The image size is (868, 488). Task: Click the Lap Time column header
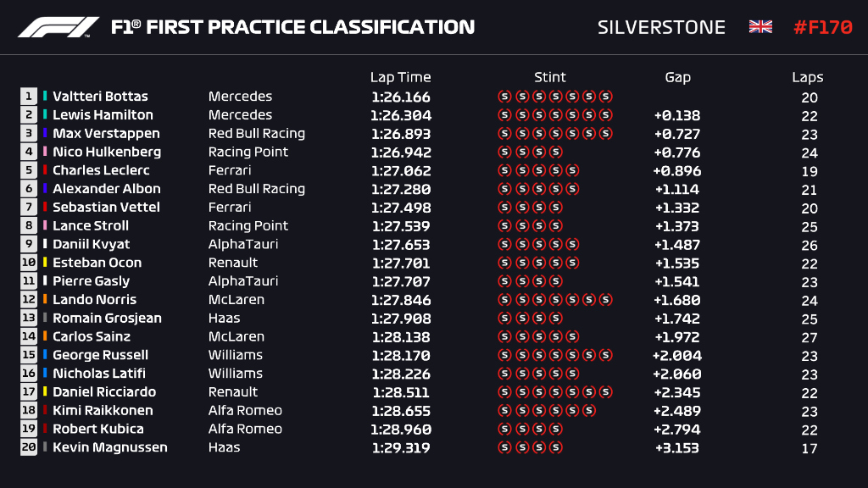pos(401,77)
